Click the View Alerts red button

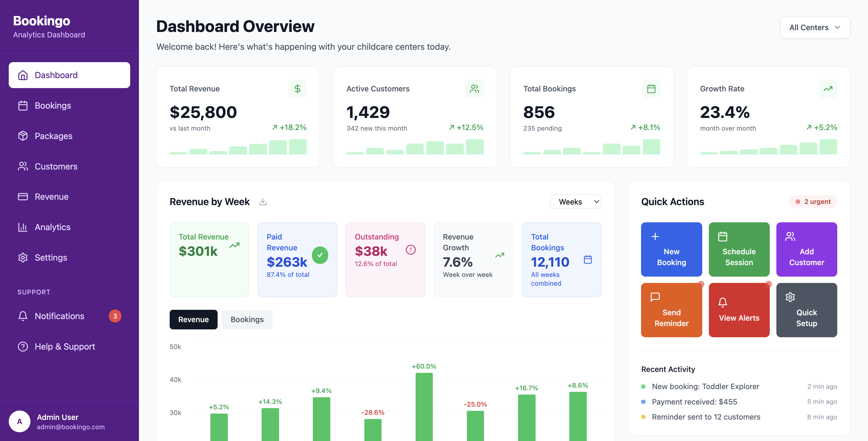739,310
